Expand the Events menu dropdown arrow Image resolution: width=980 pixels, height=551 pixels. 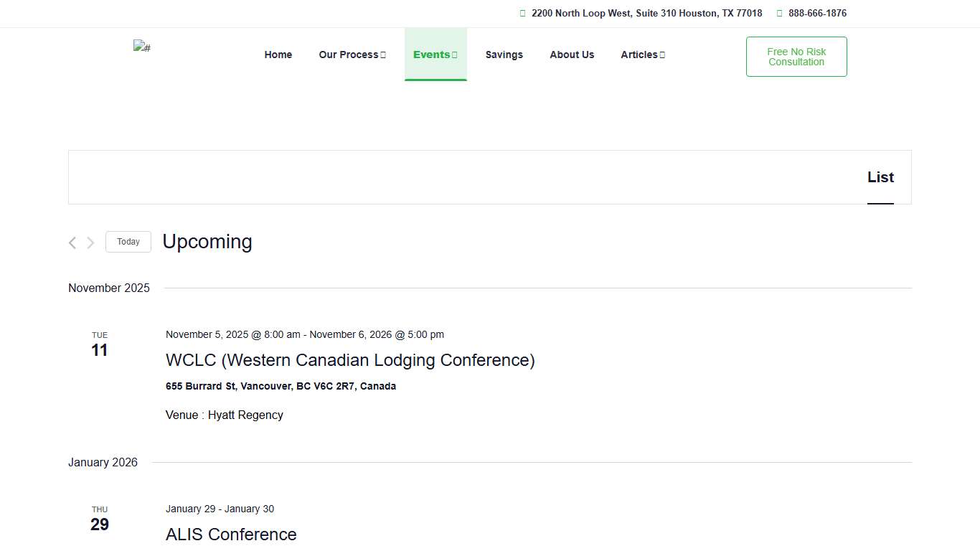click(455, 55)
